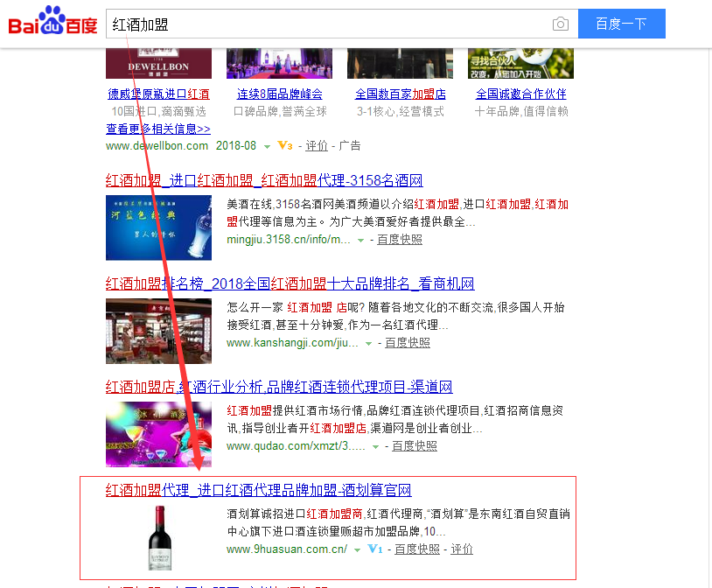Expand the dropdown arrow after www.kanshangji.com URL
The width and height of the screenshot is (712, 588).
point(368,344)
